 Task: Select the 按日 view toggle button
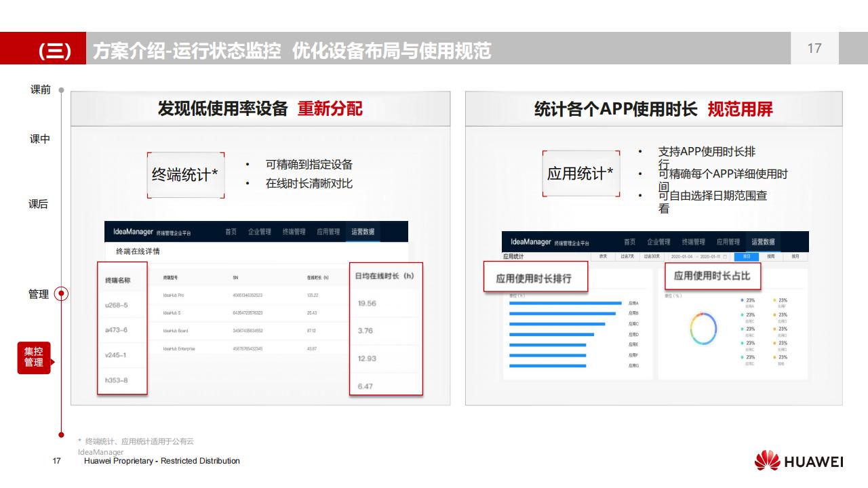point(747,257)
